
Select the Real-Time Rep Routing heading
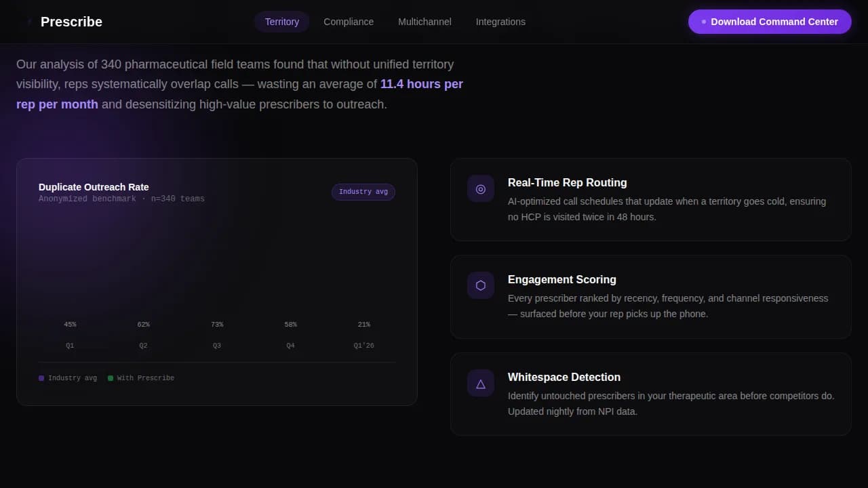tap(568, 182)
